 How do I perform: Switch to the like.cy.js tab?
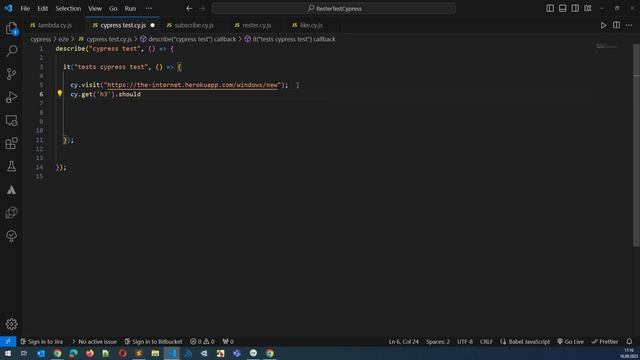pos(311,25)
